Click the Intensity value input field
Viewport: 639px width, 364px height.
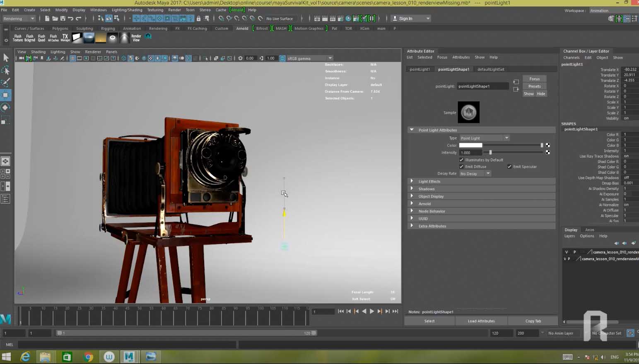(470, 153)
